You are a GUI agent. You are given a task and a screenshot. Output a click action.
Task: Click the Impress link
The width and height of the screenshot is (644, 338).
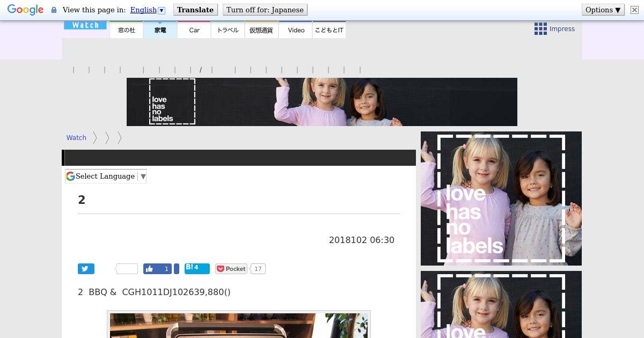pos(562,29)
